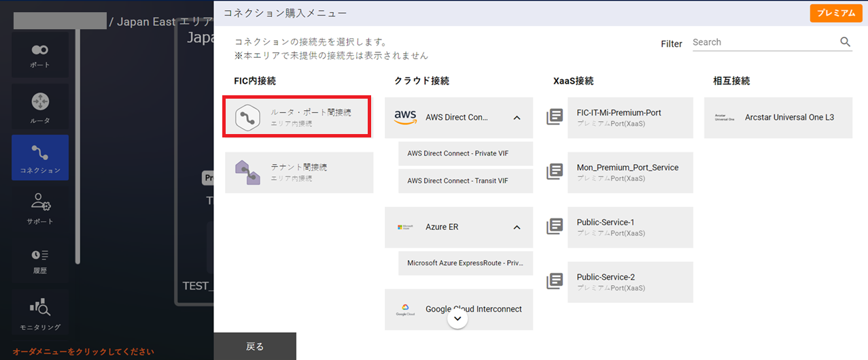
Task: Collapse the Azure ER section
Action: [517, 227]
